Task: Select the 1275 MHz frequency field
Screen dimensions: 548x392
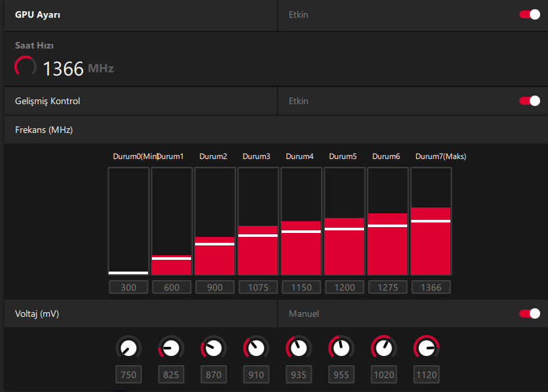Action: tap(388, 287)
